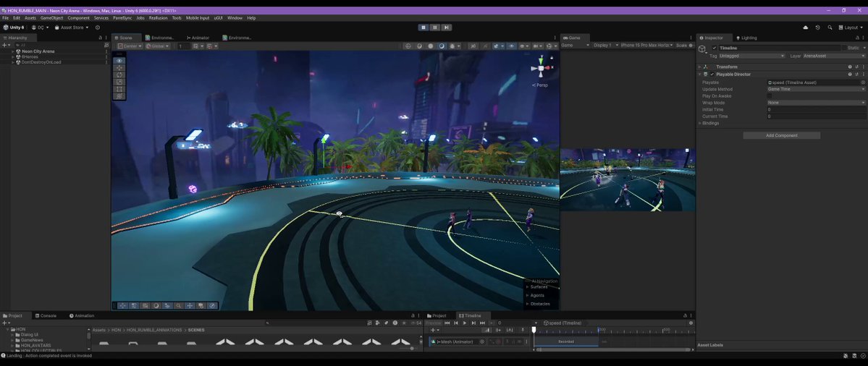Viewport: 868px width, 366px height.
Task: Open the iPhone 15 Pro Max resolution dropdown
Action: coord(646,46)
